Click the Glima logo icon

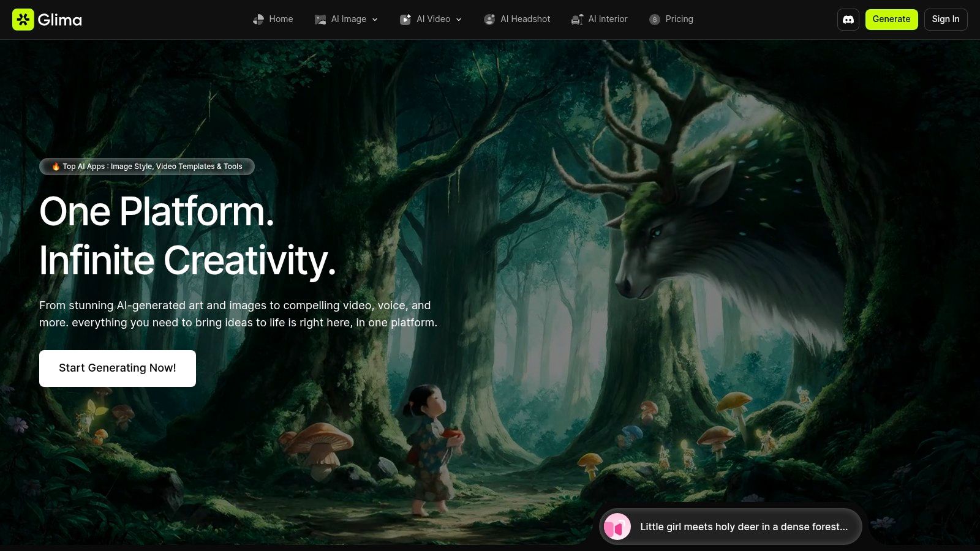pyautogui.click(x=23, y=20)
